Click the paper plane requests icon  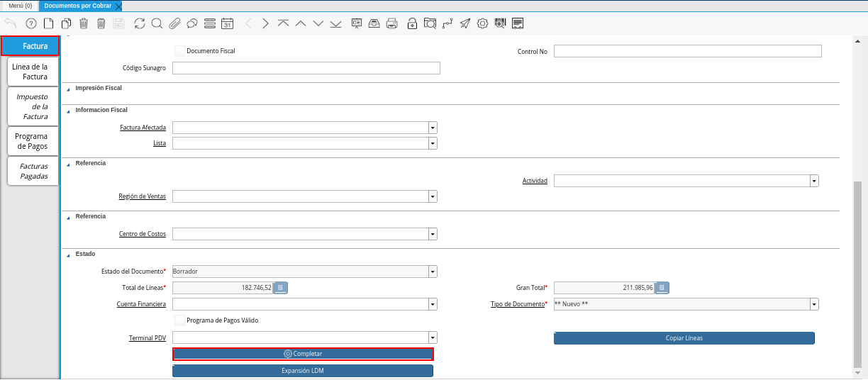coord(465,23)
